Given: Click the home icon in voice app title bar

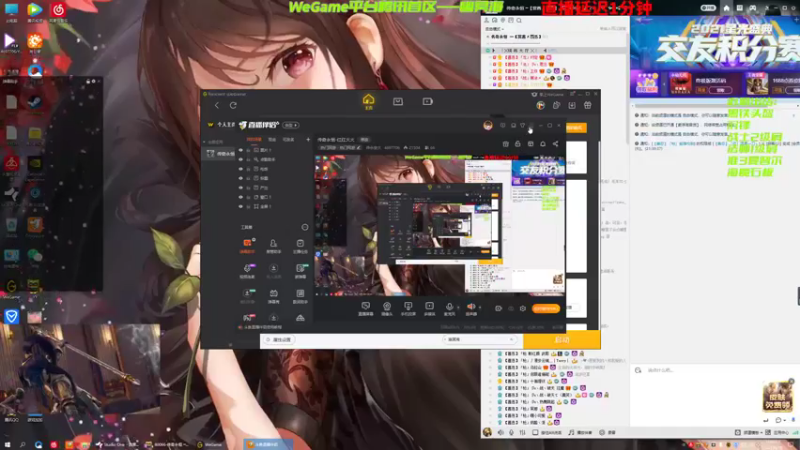Looking at the screenshot, I should (726, 8).
